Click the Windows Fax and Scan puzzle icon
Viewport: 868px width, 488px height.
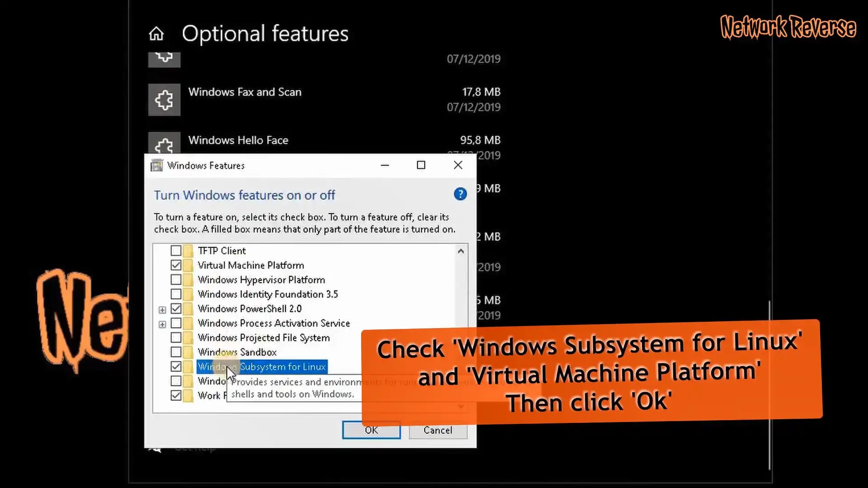(x=164, y=99)
